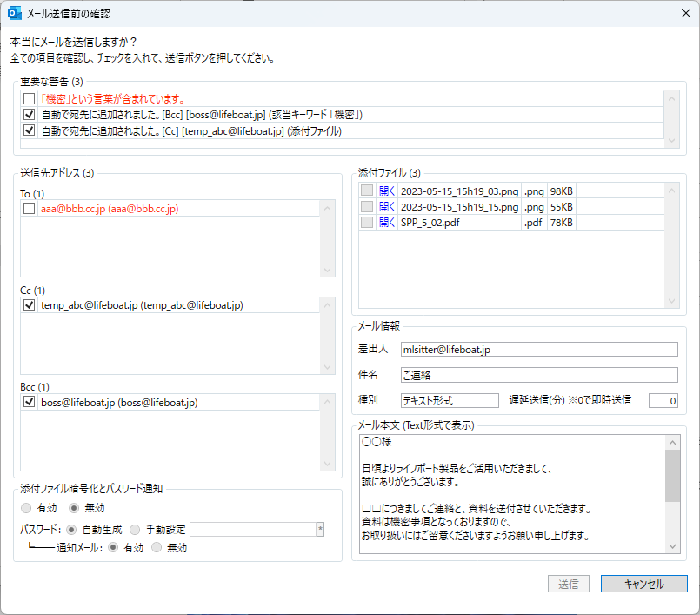Uncheck the boss@lifeboat.jp Bcc recipient checkbox
The height and width of the screenshot is (615, 700).
pos(30,403)
